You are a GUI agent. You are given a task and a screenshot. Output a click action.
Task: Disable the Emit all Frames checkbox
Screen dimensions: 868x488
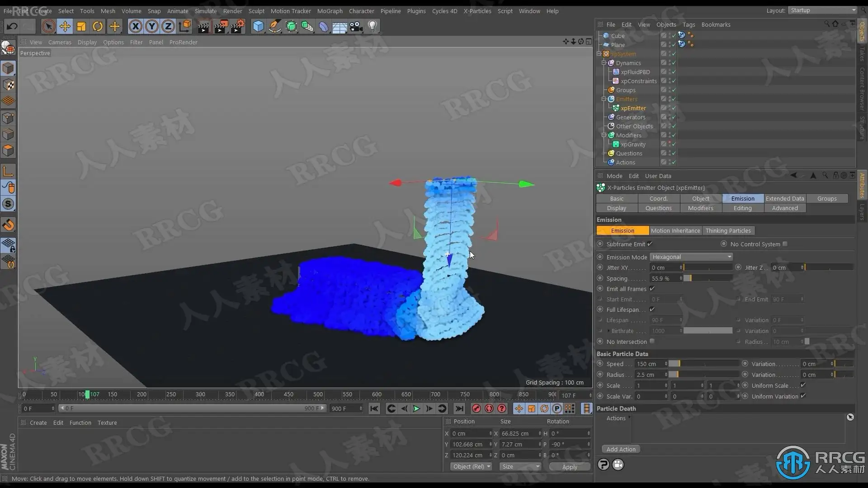point(652,289)
